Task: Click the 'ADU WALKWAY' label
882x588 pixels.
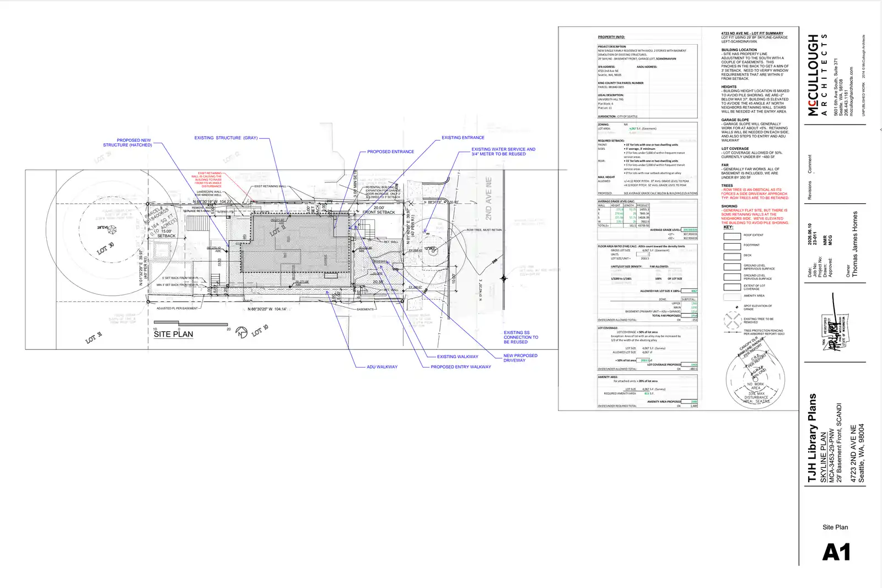Action: 382,366
